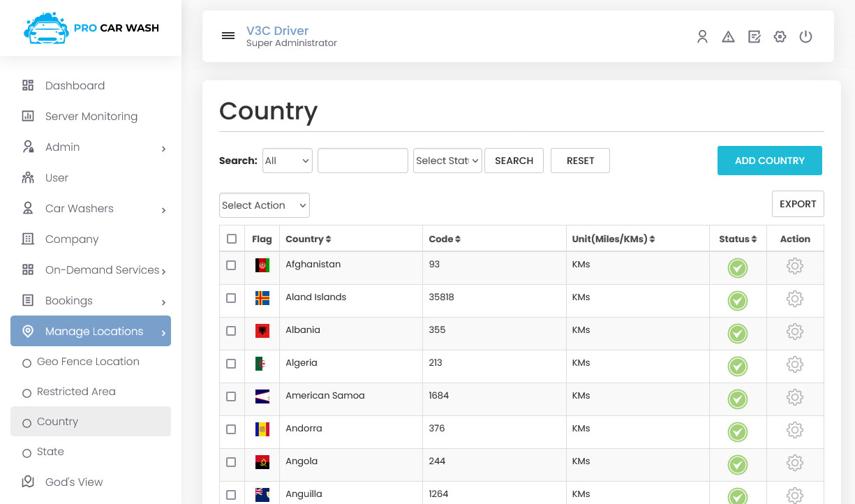Expand the Car Washers sidebar menu
Screen dimensions: 855x504
[x=91, y=209]
